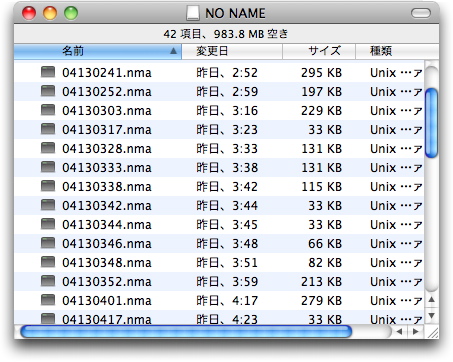Select file name 04130417.nma
The image size is (453, 362).
[x=107, y=319]
